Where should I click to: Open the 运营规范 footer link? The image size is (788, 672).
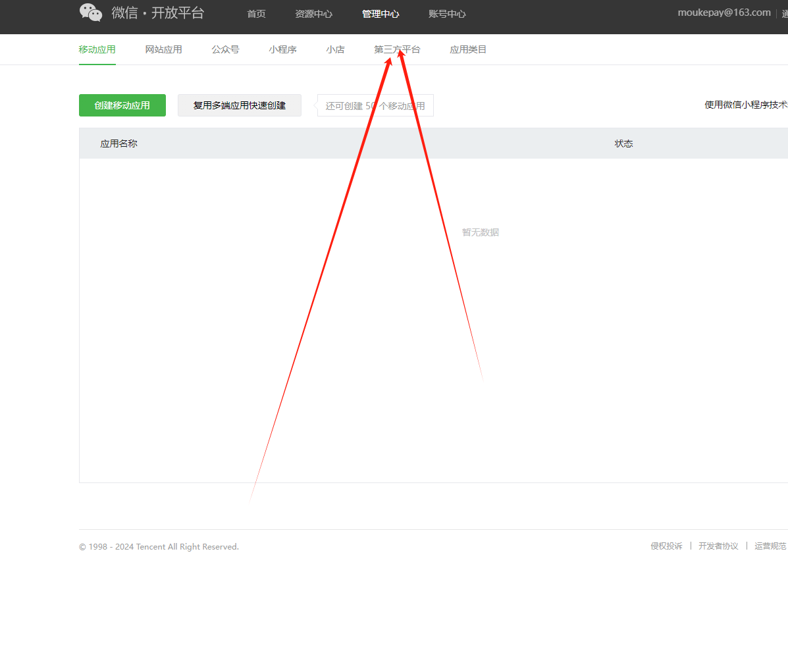(x=770, y=546)
